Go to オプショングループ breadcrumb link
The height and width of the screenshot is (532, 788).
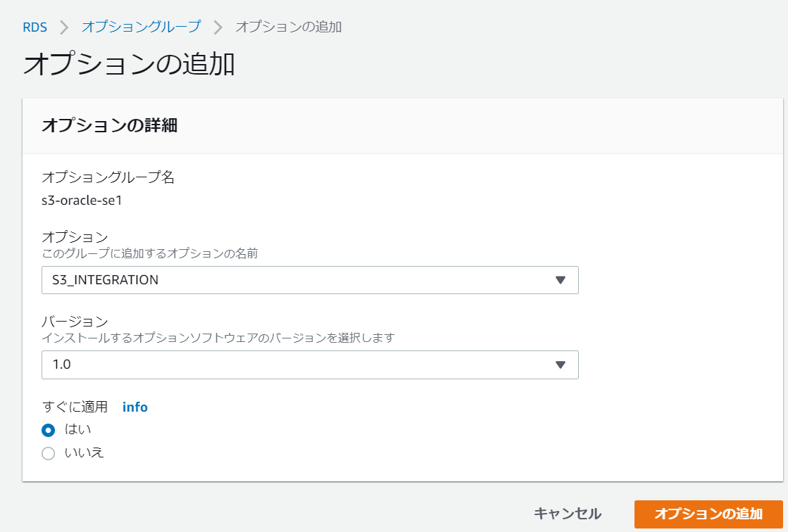142,26
